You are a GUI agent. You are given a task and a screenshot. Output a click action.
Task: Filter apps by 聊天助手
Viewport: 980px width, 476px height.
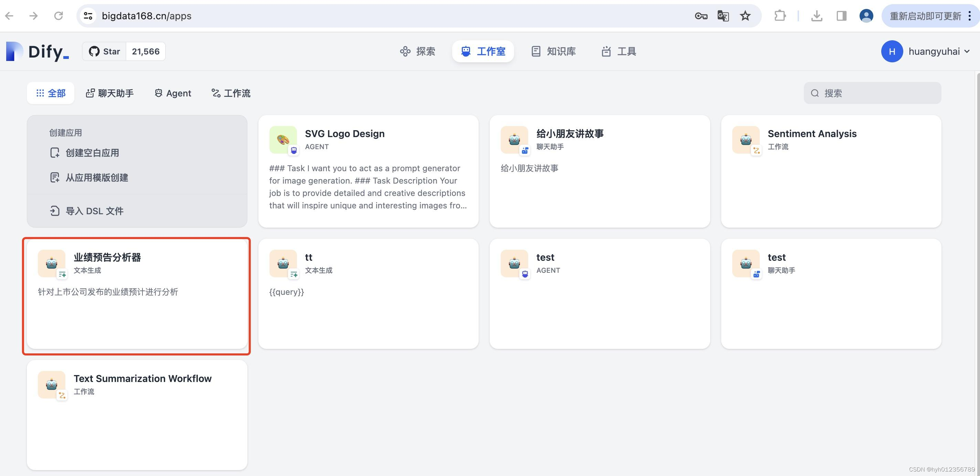pyautogui.click(x=109, y=93)
